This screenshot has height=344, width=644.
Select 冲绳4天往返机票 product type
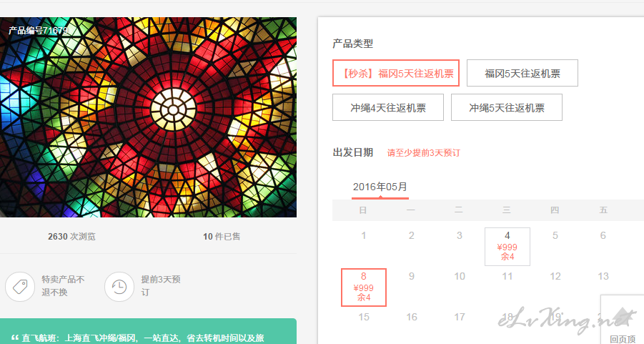pyautogui.click(x=388, y=108)
